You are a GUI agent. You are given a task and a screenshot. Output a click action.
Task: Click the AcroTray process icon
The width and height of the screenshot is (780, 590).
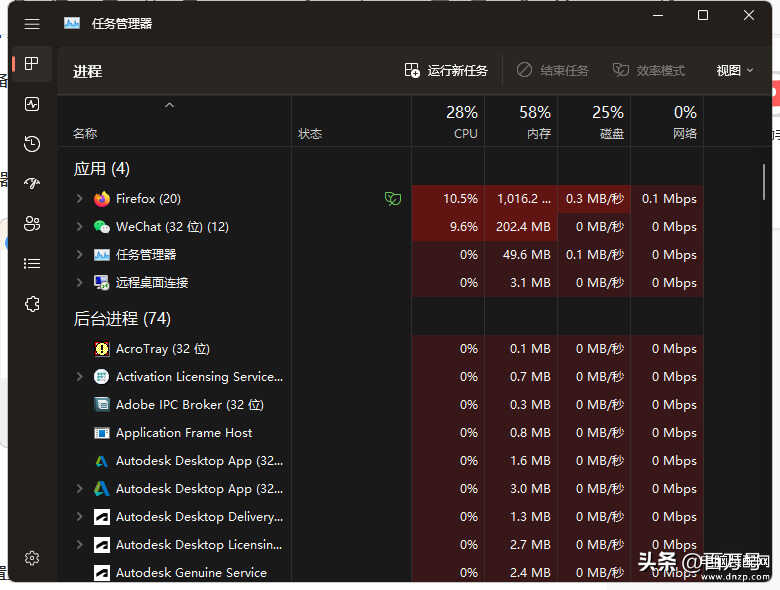pyautogui.click(x=102, y=349)
